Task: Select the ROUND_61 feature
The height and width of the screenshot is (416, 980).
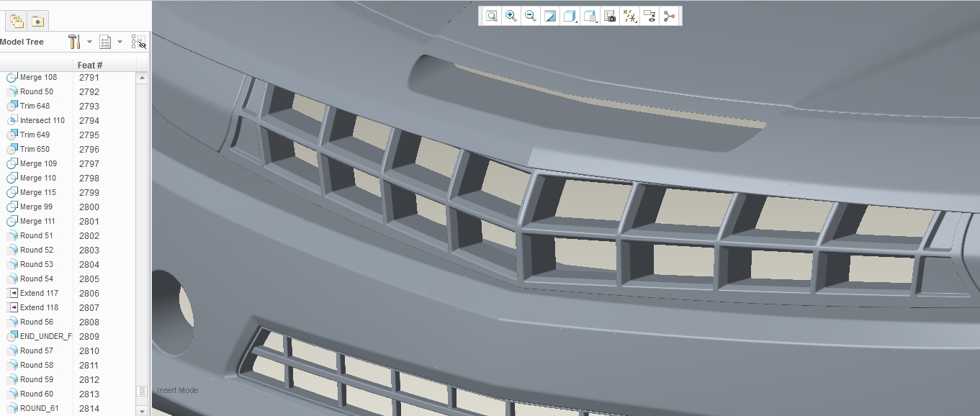Action: [x=40, y=408]
